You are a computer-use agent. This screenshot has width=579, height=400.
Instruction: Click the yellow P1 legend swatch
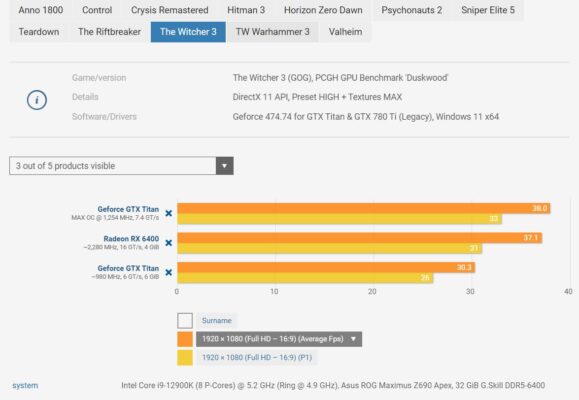click(185, 358)
